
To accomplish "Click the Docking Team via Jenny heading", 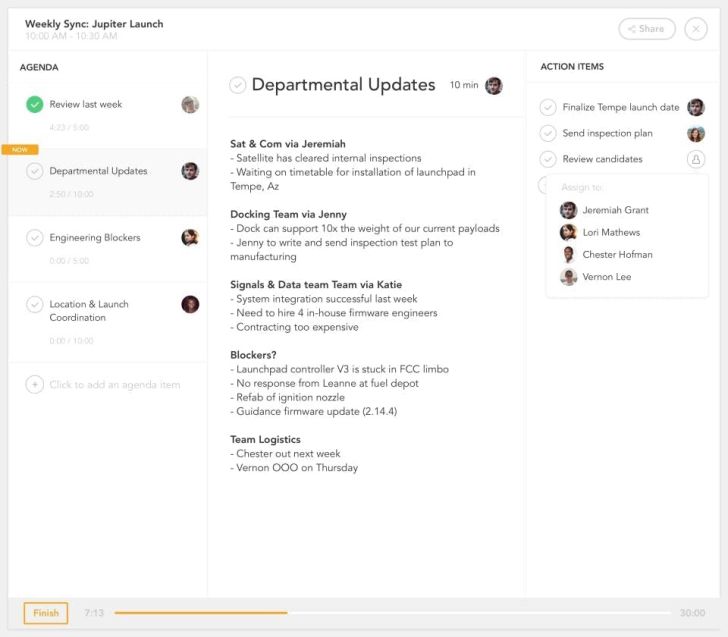I will (x=288, y=214).
